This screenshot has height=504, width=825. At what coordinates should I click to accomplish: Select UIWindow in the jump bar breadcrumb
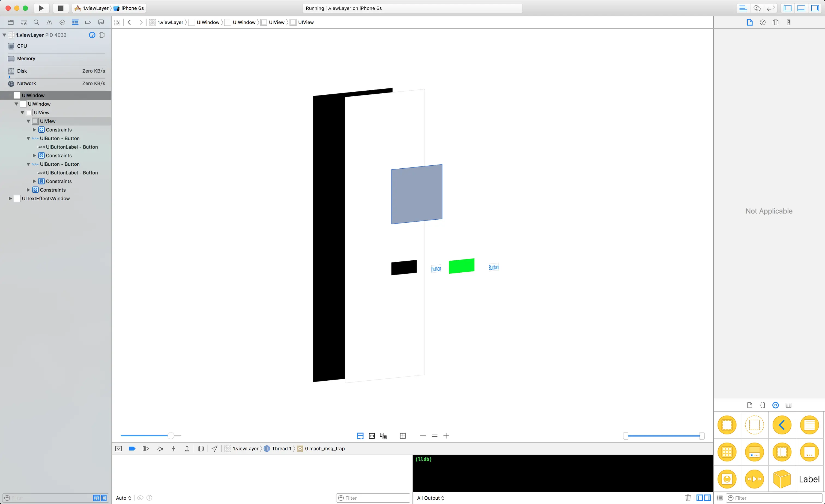pyautogui.click(x=208, y=22)
